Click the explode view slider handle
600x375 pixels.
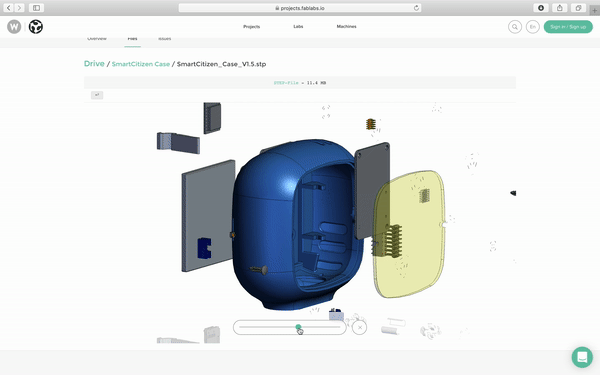pos(298,327)
